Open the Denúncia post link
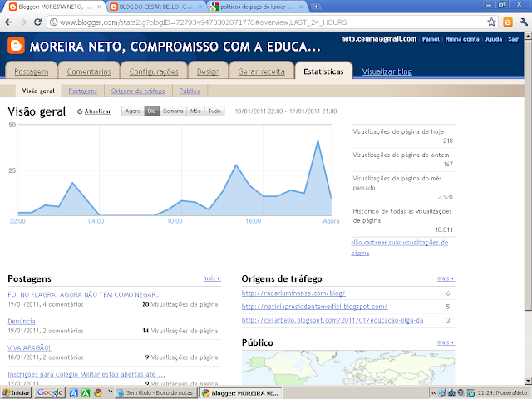 [x=22, y=321]
